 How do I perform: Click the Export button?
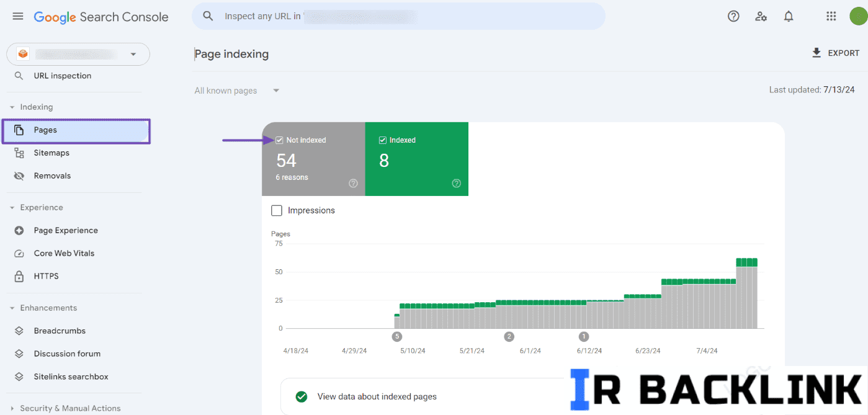[835, 53]
